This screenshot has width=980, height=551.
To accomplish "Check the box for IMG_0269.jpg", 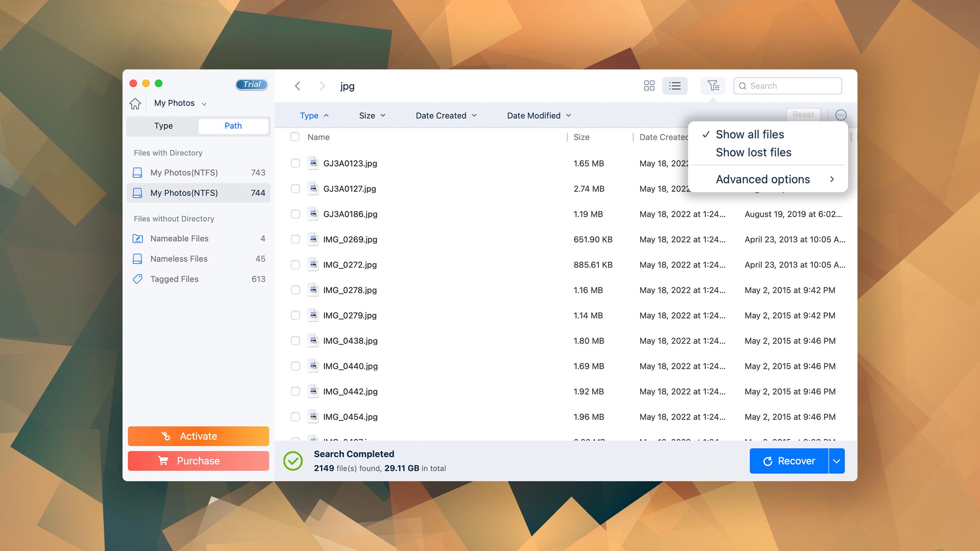I will (x=295, y=239).
